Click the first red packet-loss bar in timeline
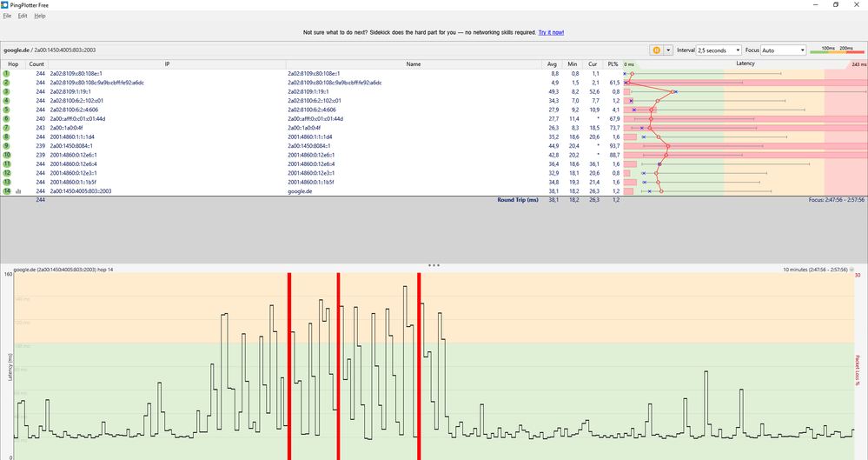The image size is (868, 460). pyautogui.click(x=289, y=366)
